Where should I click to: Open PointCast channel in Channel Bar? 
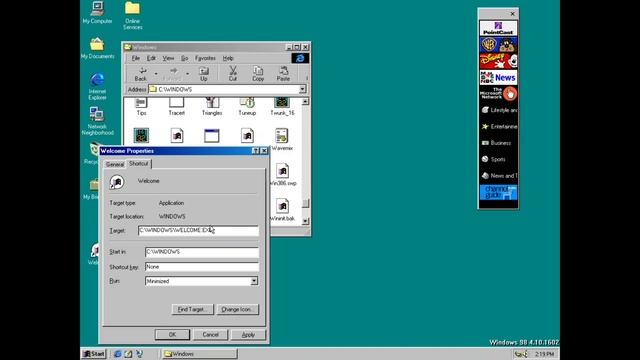click(x=498, y=28)
